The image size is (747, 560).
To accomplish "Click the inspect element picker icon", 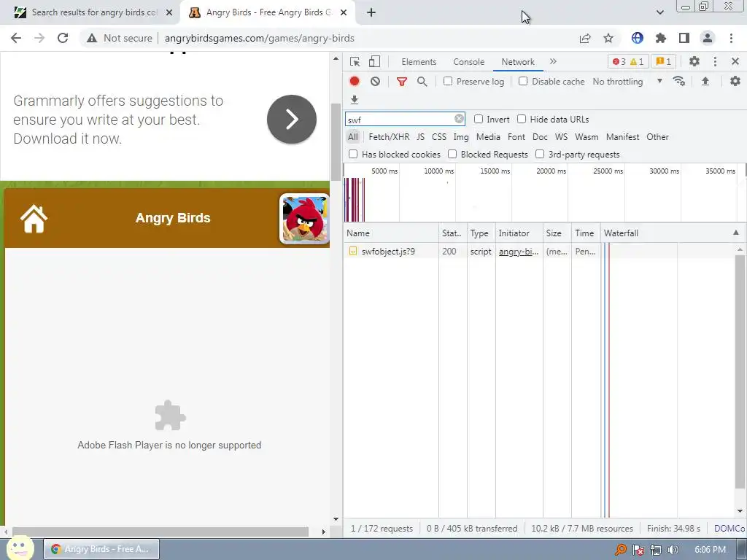I will (355, 62).
